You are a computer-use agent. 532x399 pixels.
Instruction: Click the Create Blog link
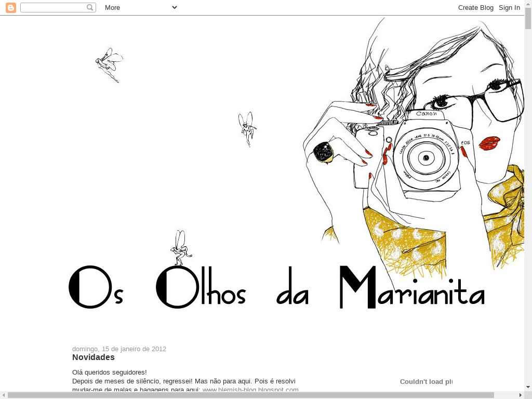(476, 7)
